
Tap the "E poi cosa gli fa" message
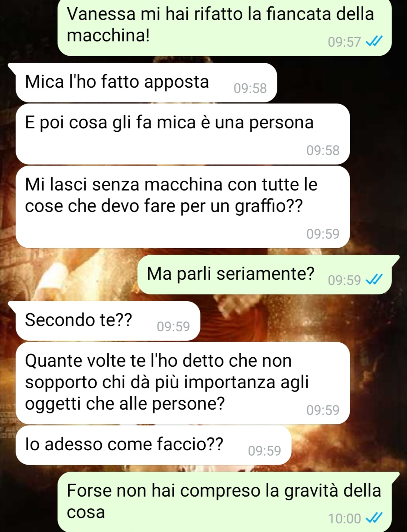click(x=183, y=134)
